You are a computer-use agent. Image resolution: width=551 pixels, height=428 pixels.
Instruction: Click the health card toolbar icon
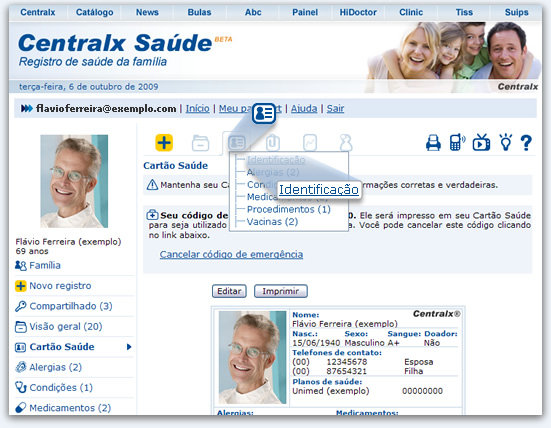point(237,143)
